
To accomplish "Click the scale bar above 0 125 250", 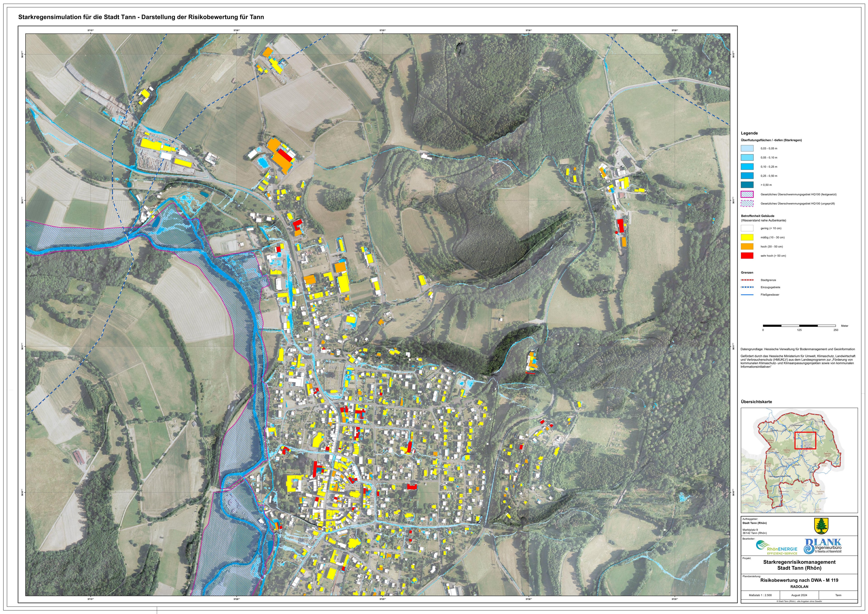I will coord(799,326).
